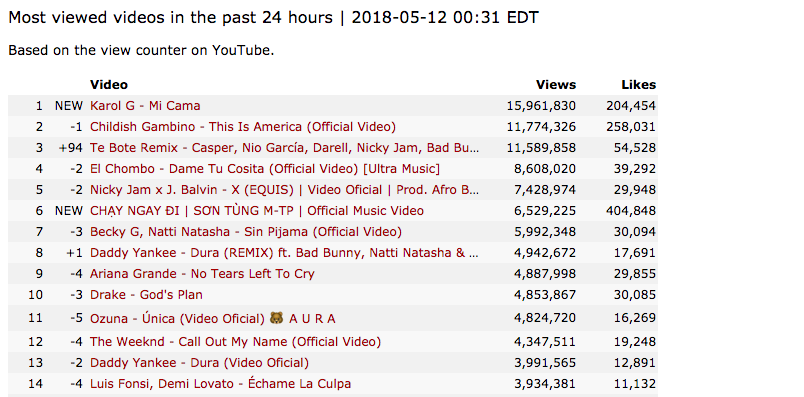Open CHẠY NGAY ĐI Sơn Tùng M-TP link
This screenshot has height=397, width=804.
(257, 211)
